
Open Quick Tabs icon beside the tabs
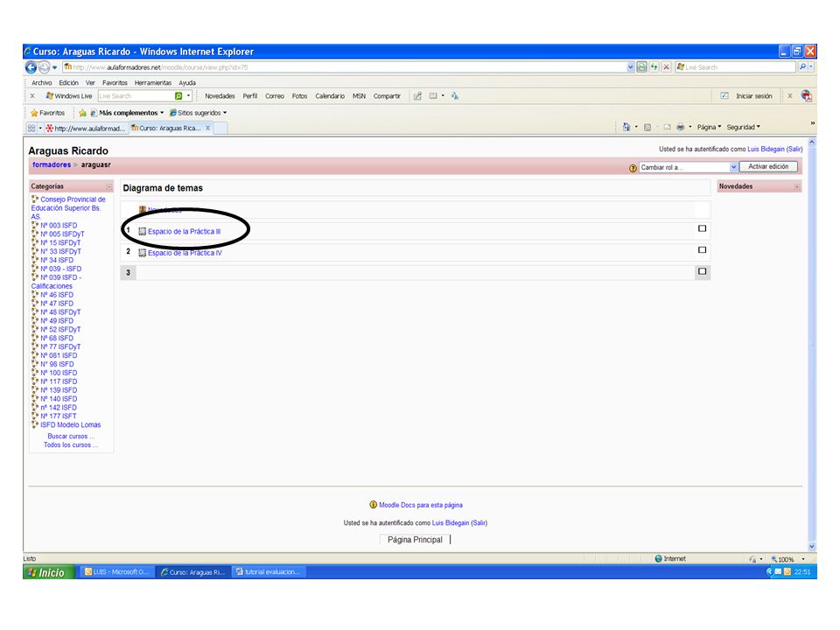coord(31,128)
